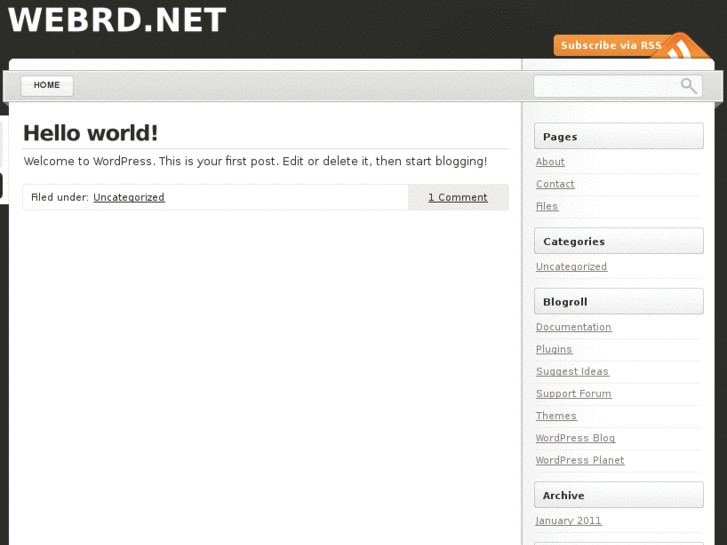Image resolution: width=727 pixels, height=545 pixels.
Task: Open the January 2011 archive link
Action: coord(569,521)
